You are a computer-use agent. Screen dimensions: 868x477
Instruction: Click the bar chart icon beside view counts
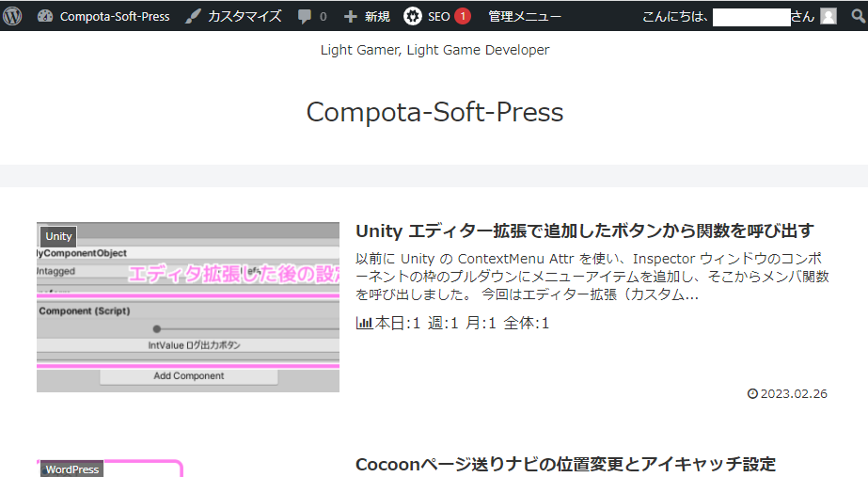click(364, 323)
